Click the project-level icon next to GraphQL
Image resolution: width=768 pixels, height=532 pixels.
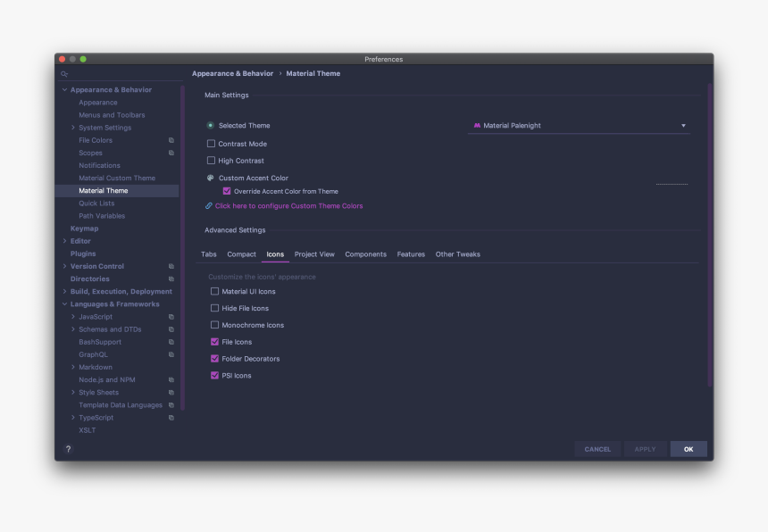(171, 354)
